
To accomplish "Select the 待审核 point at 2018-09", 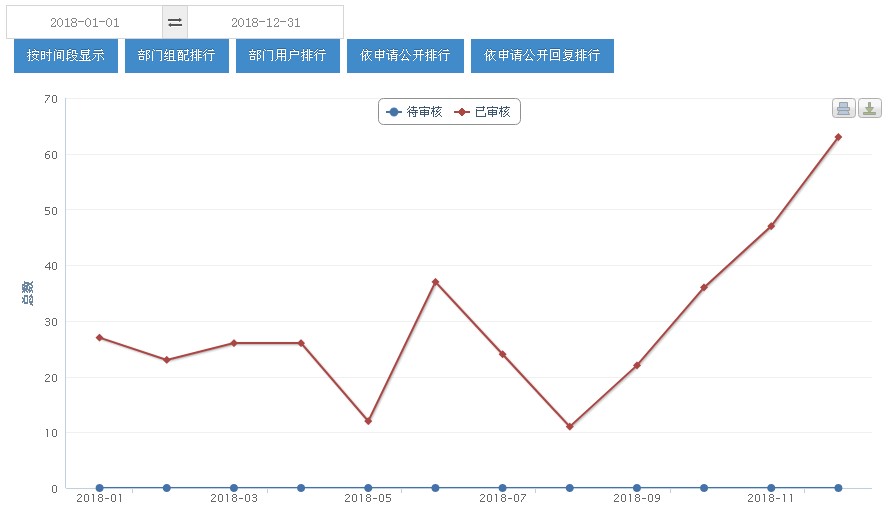I will [x=637, y=488].
